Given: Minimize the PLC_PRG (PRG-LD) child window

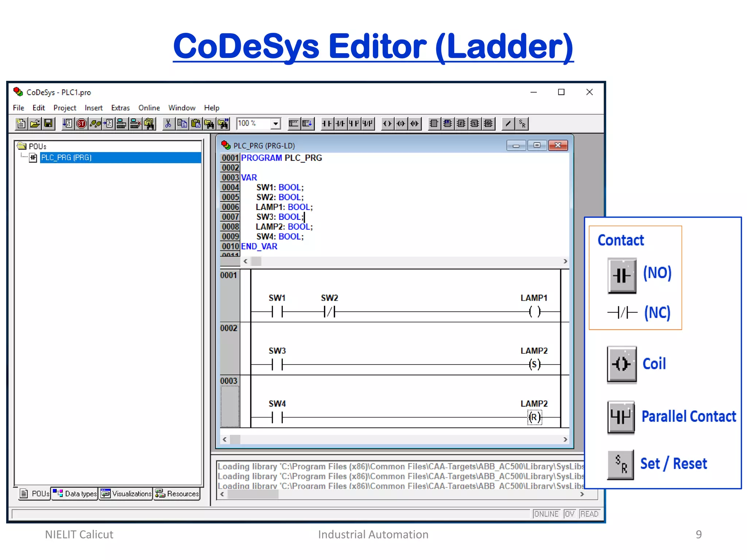Looking at the screenshot, I should [x=516, y=145].
